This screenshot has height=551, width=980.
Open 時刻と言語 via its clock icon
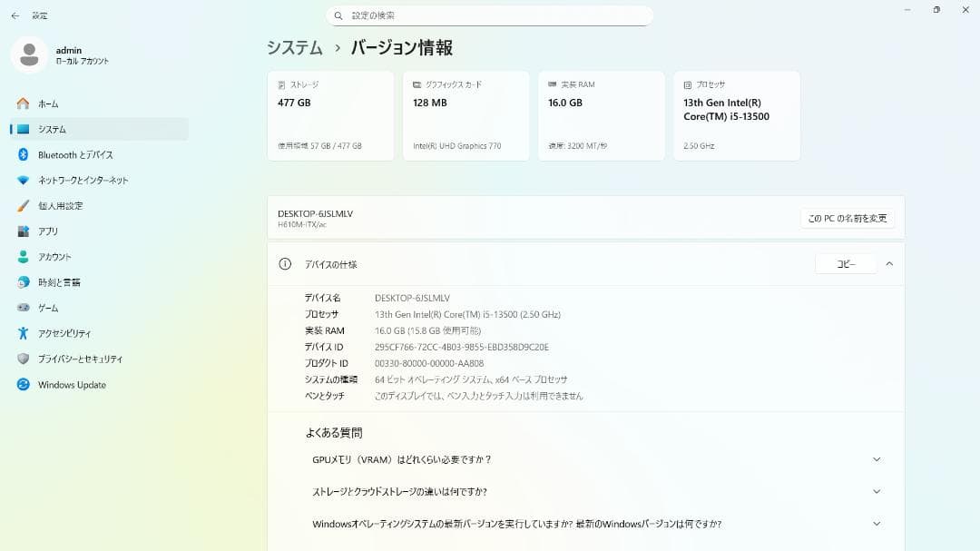tap(18, 281)
